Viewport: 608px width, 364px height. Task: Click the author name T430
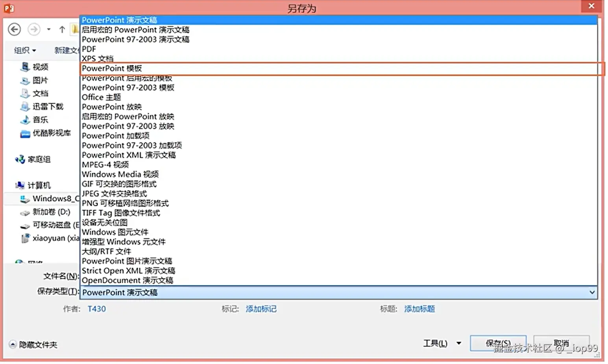[x=97, y=309]
